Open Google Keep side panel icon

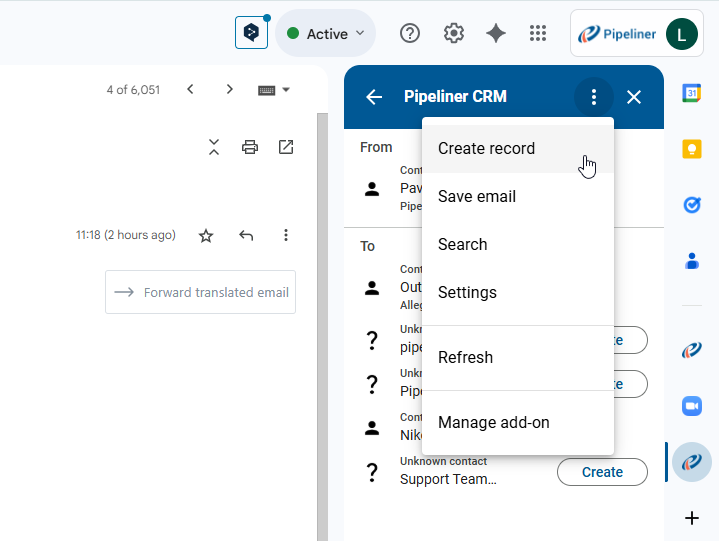[691, 149]
